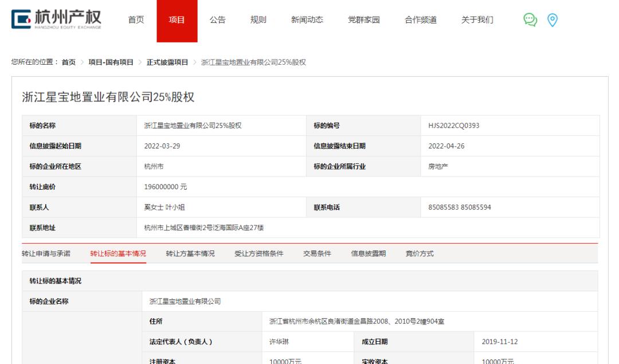Click the 法定代表人（负责人） label cell

[202, 342]
